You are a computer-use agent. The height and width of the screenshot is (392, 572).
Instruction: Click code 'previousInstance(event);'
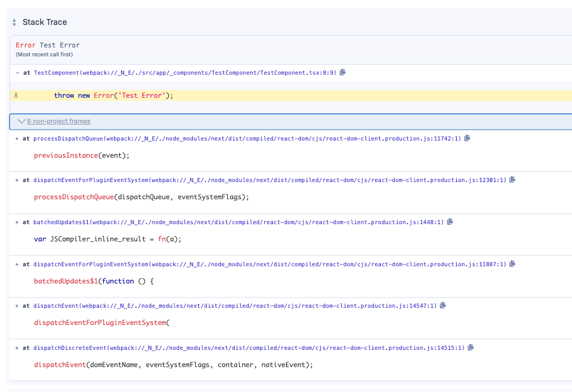(82, 155)
